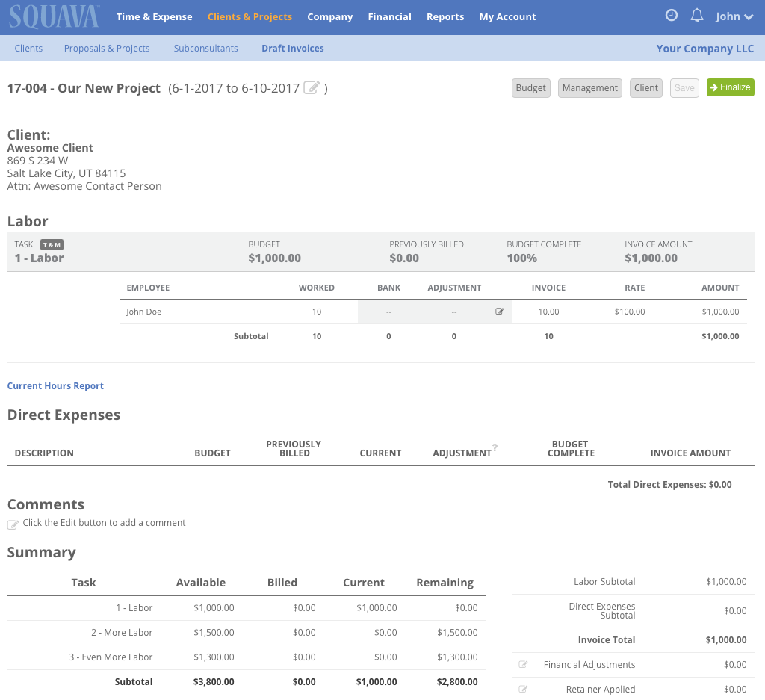The width and height of the screenshot is (765, 700).
Task: Click the SQUAVA logo
Action: click(x=54, y=17)
